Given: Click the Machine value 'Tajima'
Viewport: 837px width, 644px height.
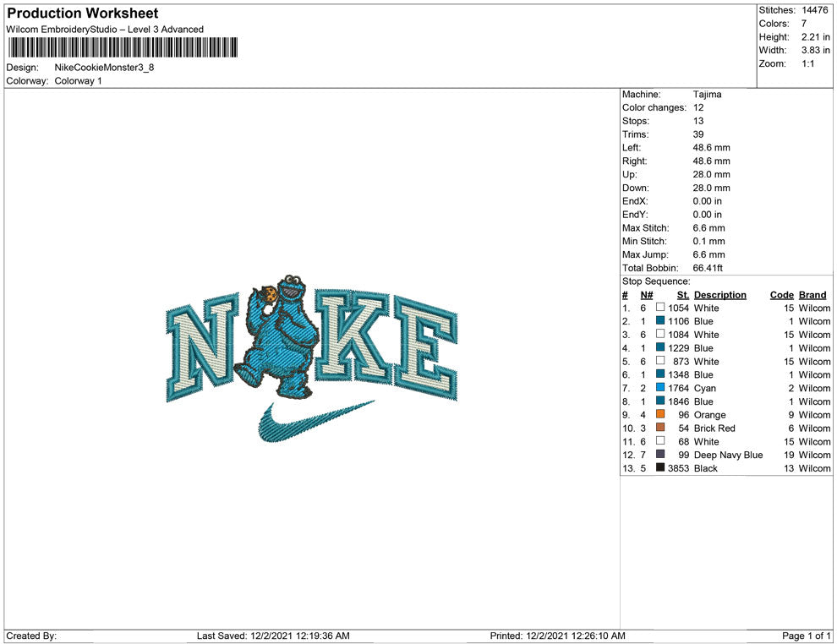Looking at the screenshot, I should [708, 94].
